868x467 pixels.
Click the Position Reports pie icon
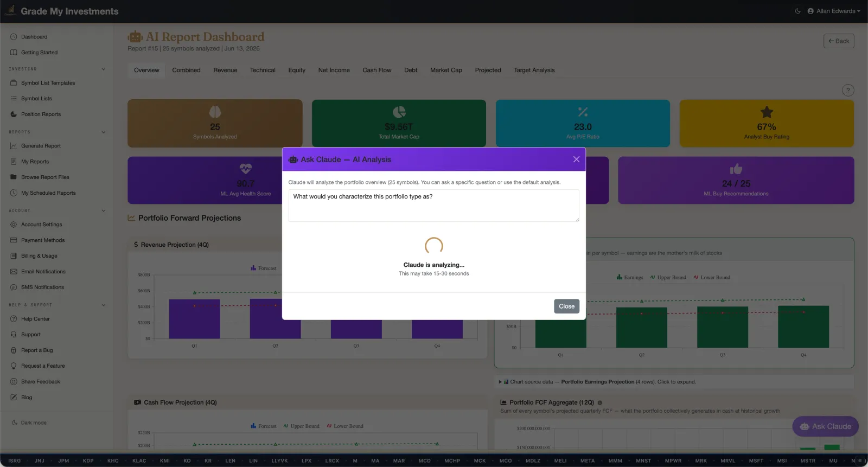click(14, 114)
